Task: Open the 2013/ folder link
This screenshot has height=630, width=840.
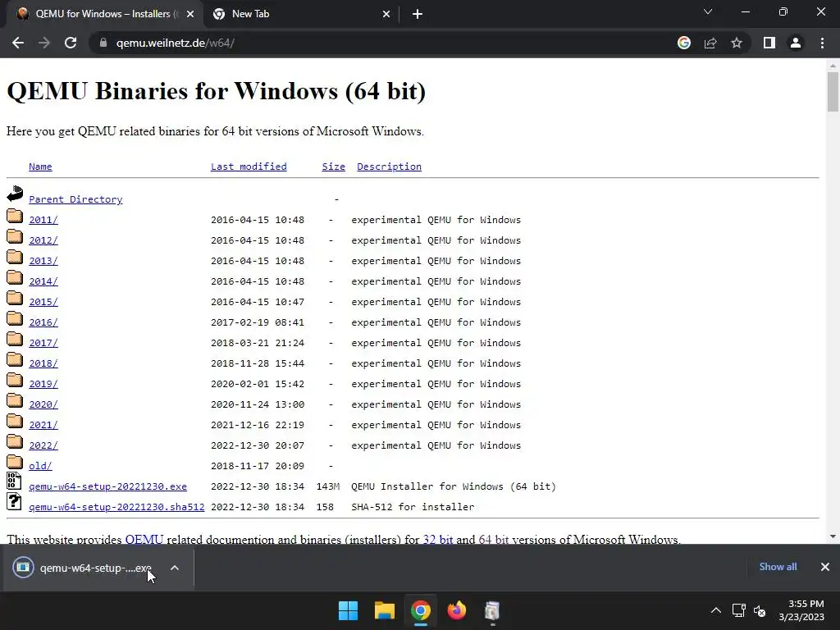Action: (x=43, y=261)
